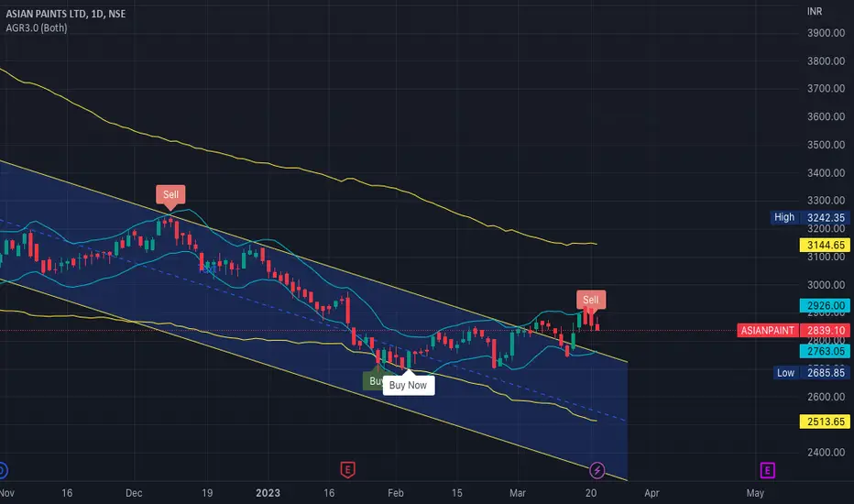
Task: Click the Sell signal label in December
Action: tap(170, 194)
